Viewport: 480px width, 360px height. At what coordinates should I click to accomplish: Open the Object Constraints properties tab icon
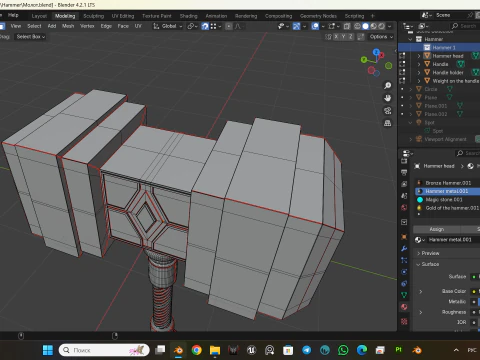tap(404, 284)
